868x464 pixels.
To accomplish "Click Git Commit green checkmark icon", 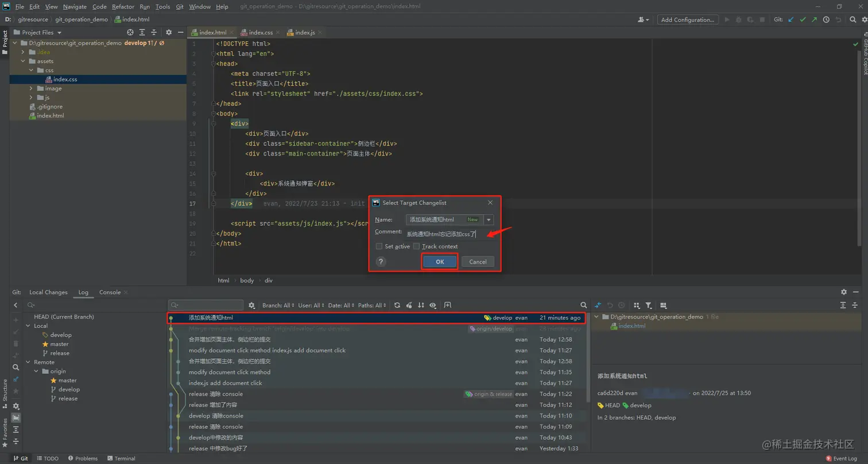I will 803,20.
